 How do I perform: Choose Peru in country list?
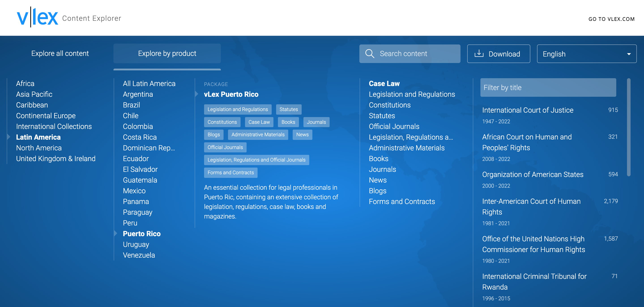pos(130,223)
